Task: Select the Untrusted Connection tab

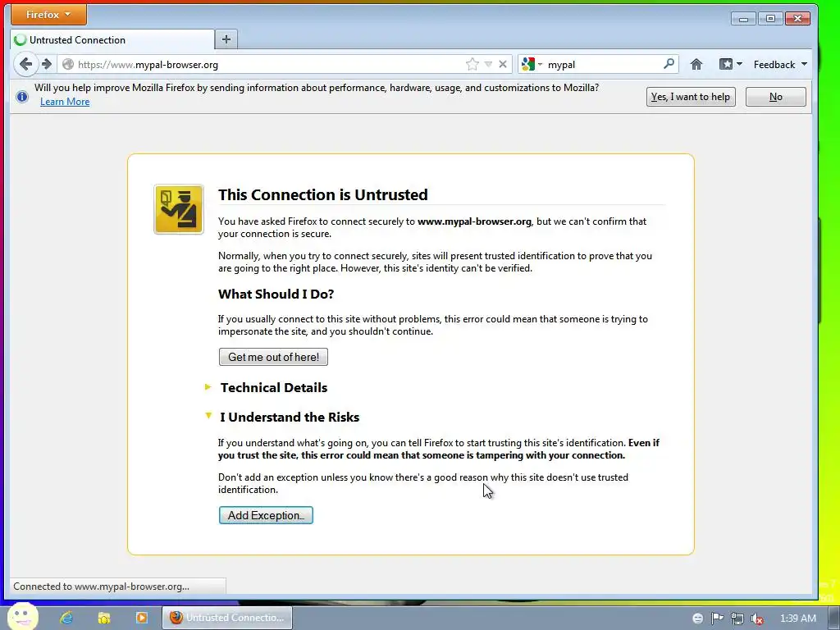Action: tap(112, 39)
